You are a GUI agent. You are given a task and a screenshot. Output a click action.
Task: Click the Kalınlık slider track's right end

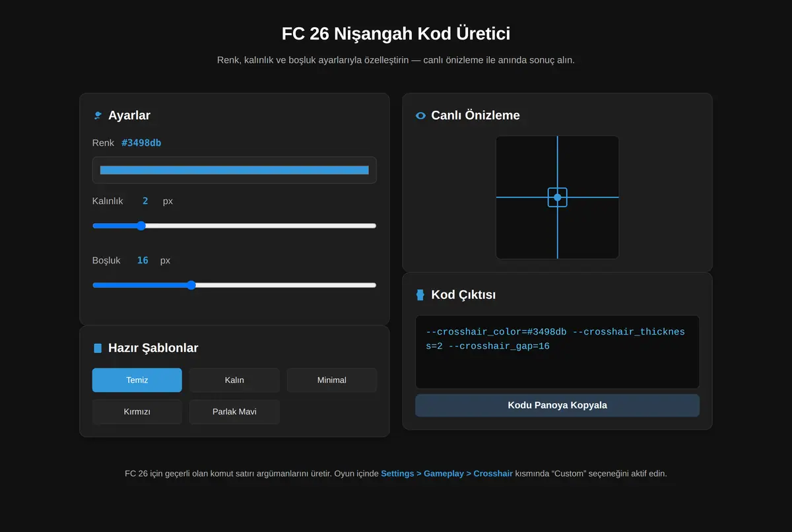coord(374,226)
